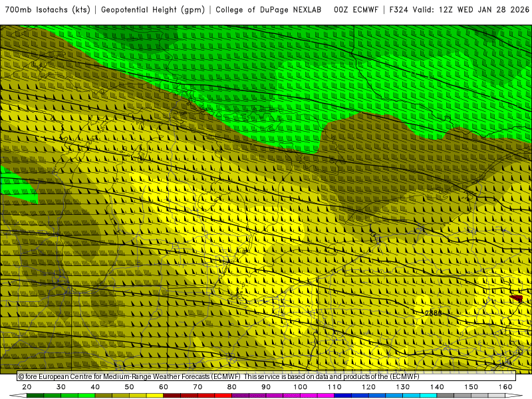The image size is (532, 399).
Task: Select the dark green 20-knot legend swatch
Action: tap(35, 396)
